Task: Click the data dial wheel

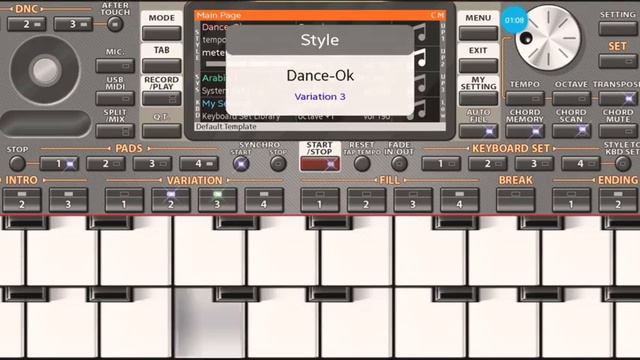Action: click(x=548, y=38)
